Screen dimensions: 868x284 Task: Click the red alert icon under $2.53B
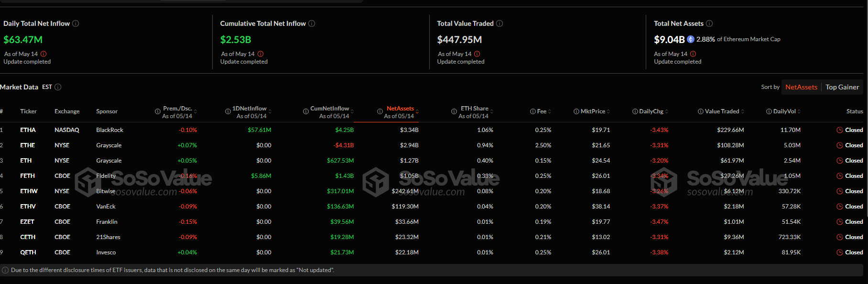pyautogui.click(x=260, y=54)
